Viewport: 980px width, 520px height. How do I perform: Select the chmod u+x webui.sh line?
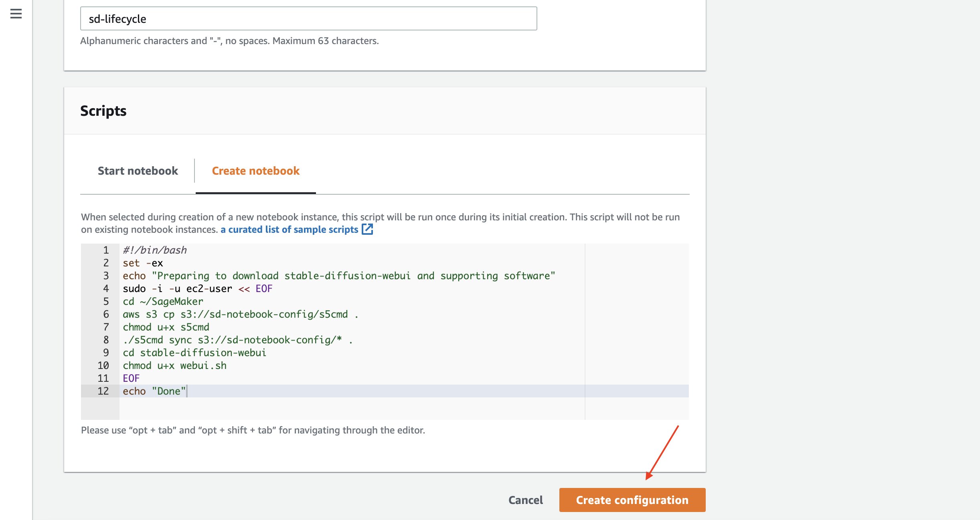coord(174,365)
